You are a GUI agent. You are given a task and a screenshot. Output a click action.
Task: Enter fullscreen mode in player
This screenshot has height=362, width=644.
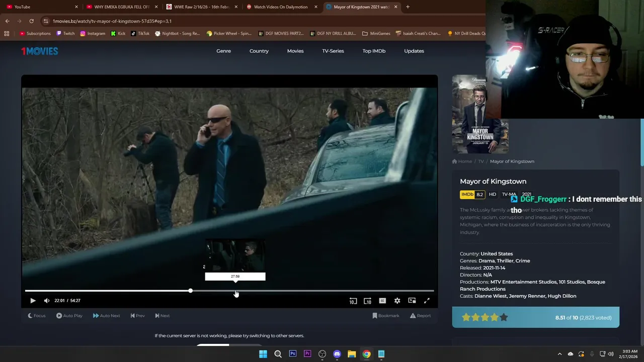point(427,301)
